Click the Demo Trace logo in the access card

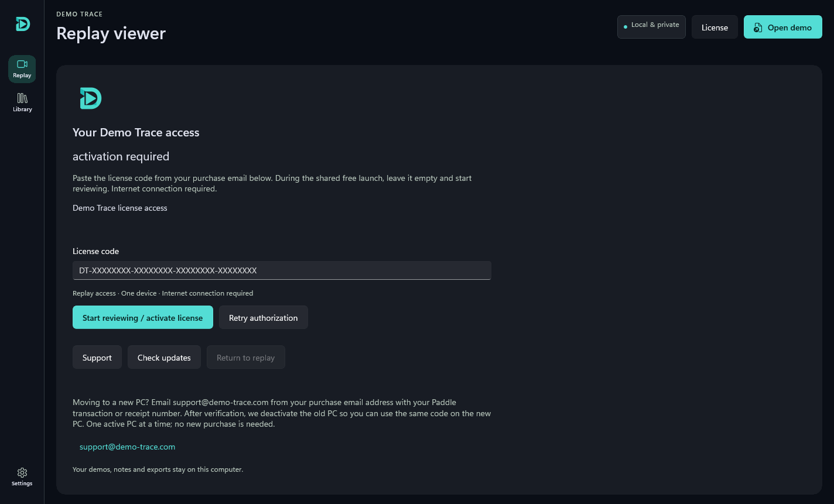[x=91, y=98]
